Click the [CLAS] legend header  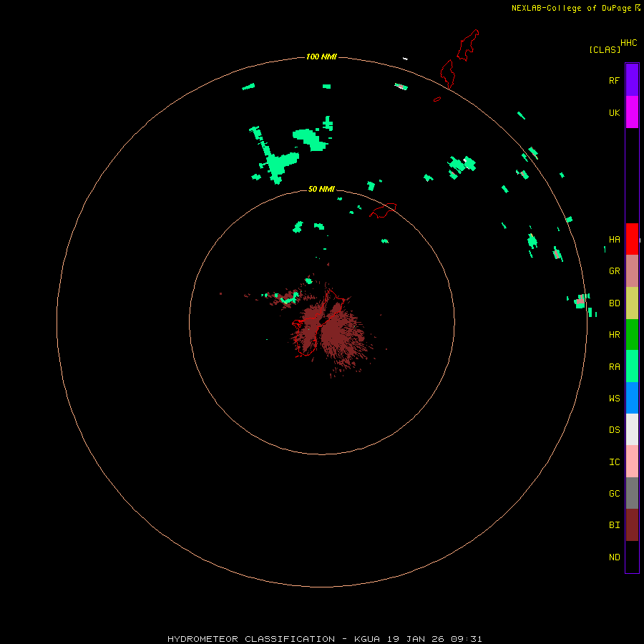(605, 49)
